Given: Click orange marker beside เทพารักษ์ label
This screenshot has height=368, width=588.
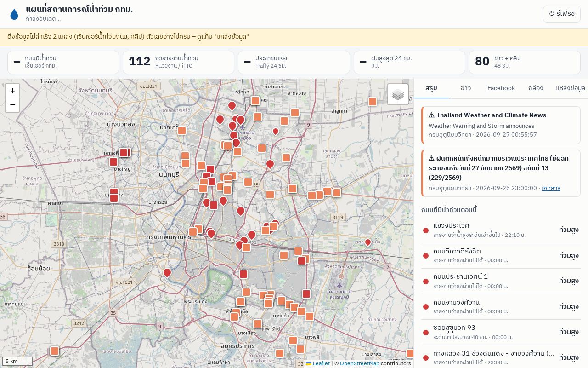Looking at the screenshot, I should click(258, 324).
